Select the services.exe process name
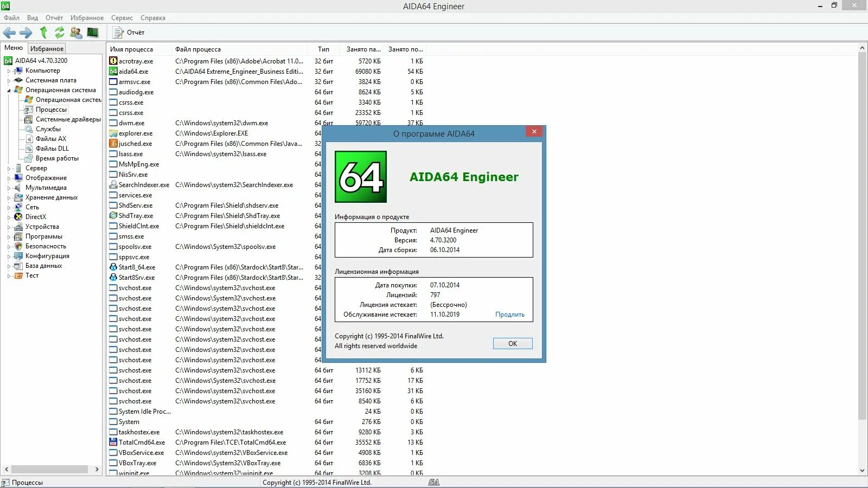Image resolution: width=868 pixels, height=488 pixels. pyautogui.click(x=136, y=195)
